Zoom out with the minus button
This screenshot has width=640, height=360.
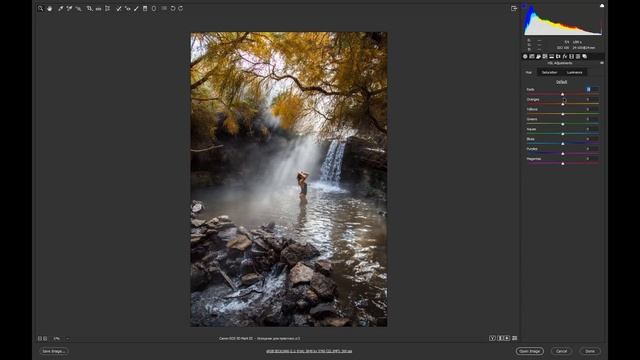40,338
